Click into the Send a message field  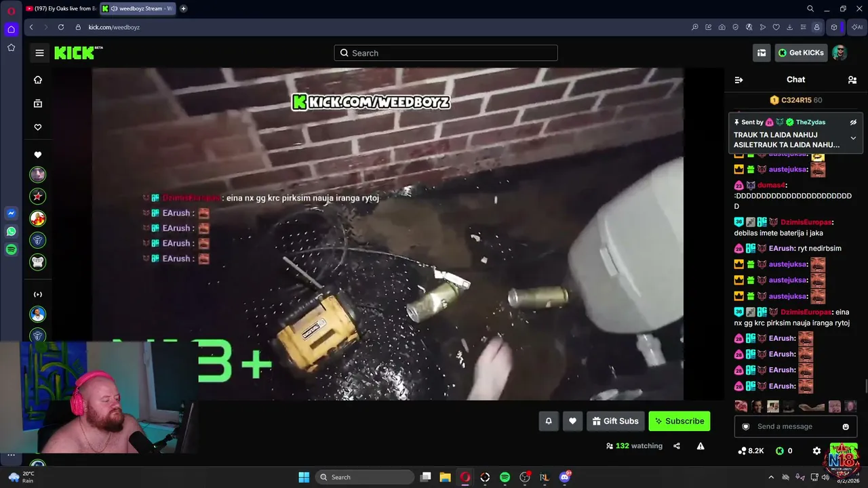point(795,426)
